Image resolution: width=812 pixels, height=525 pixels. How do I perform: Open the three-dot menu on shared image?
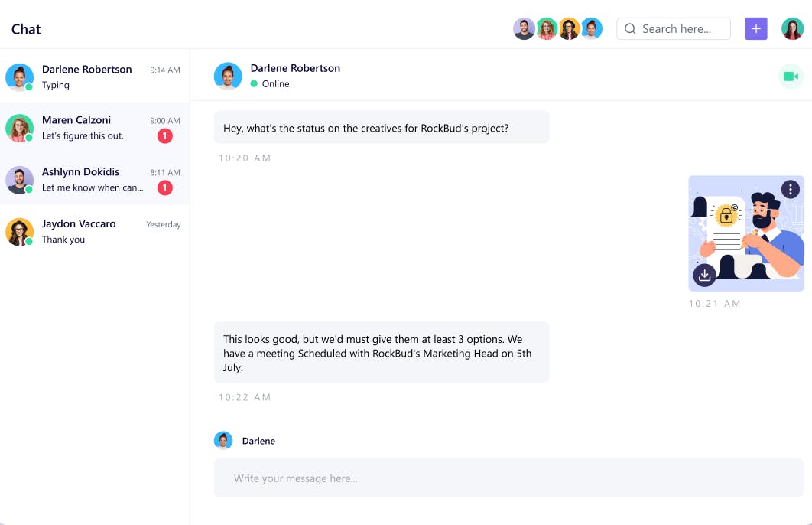point(791,189)
